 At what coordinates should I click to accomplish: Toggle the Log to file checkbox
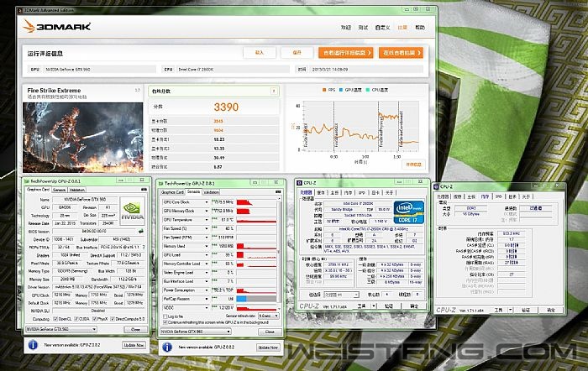point(165,316)
